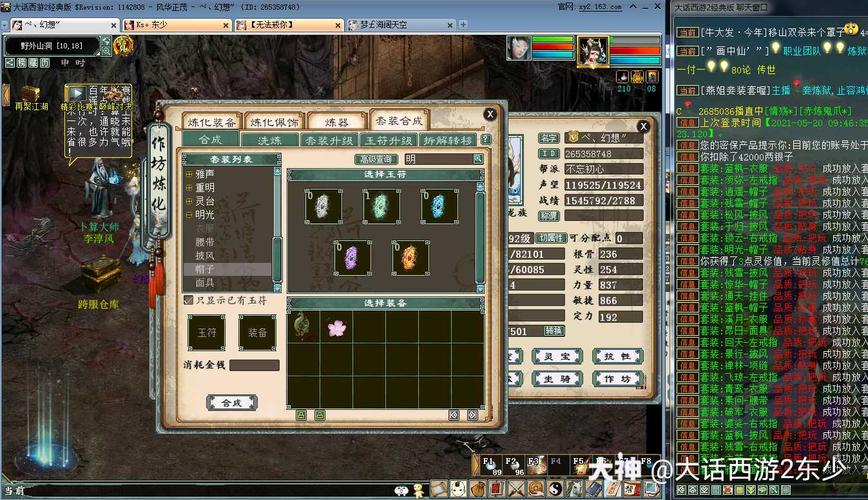Switch to the 炼化装备 tab
The image size is (868, 500).
click(x=212, y=122)
